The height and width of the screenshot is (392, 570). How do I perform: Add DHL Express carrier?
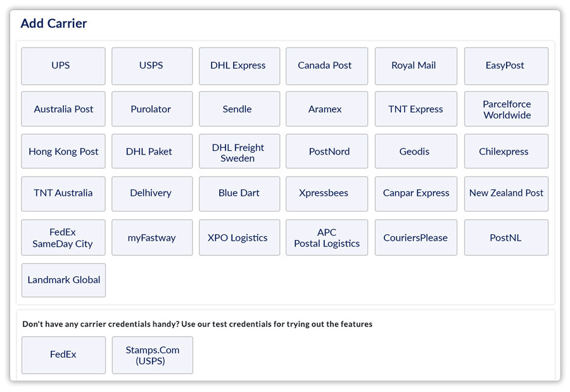(239, 66)
